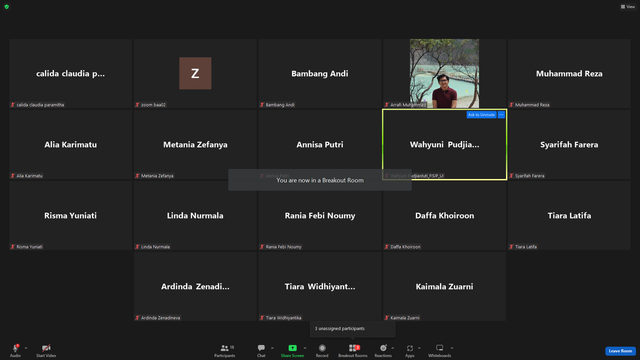Expand the audio options arrow
The height and width of the screenshot is (360, 640).
pyautogui.click(x=26, y=348)
